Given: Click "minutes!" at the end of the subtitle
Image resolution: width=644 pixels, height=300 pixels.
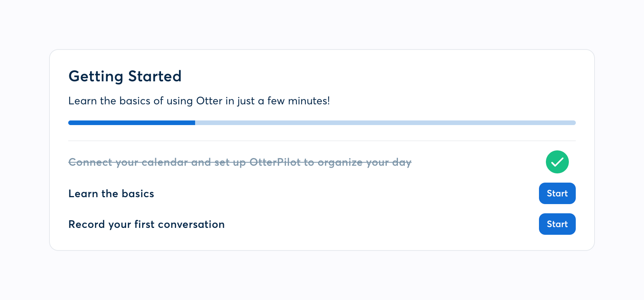Looking at the screenshot, I should pos(309,101).
